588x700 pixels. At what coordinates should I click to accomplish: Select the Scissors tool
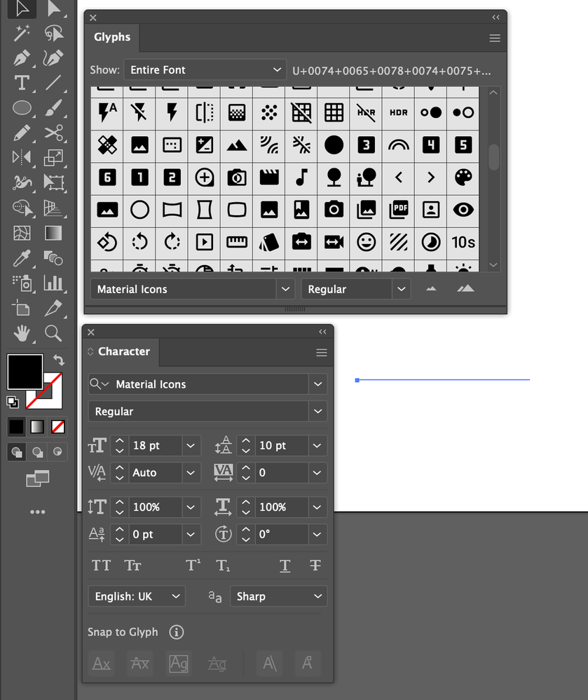click(x=53, y=133)
